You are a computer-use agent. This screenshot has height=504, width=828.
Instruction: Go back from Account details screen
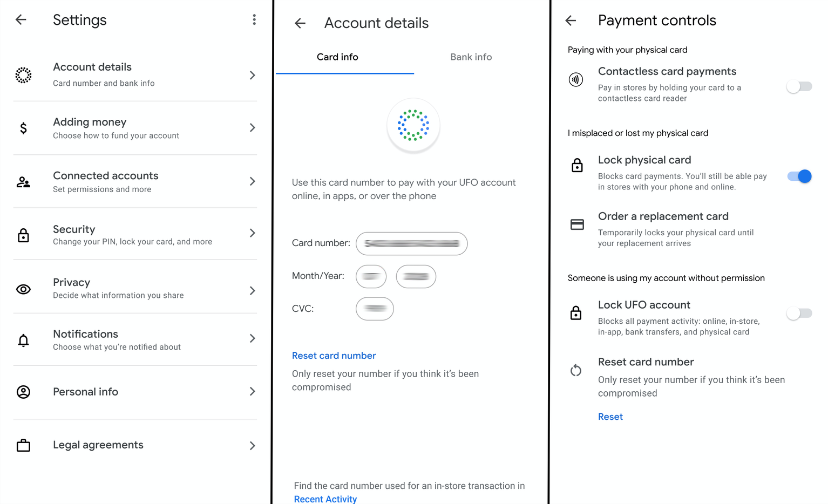point(300,23)
